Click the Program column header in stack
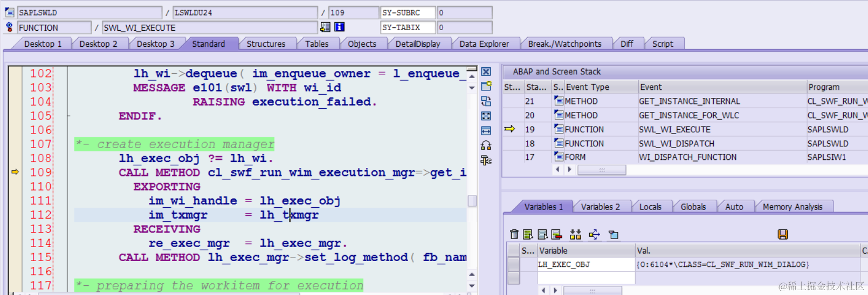 tap(837, 87)
